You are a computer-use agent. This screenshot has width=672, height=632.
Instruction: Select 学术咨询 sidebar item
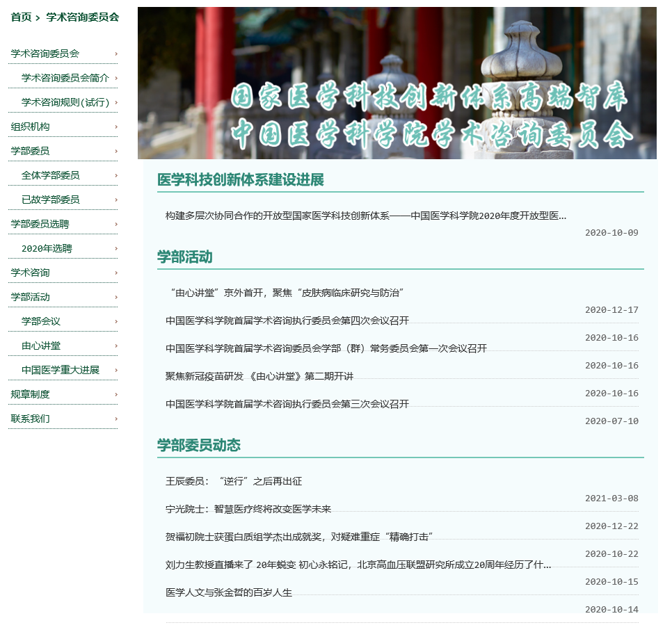(x=30, y=273)
